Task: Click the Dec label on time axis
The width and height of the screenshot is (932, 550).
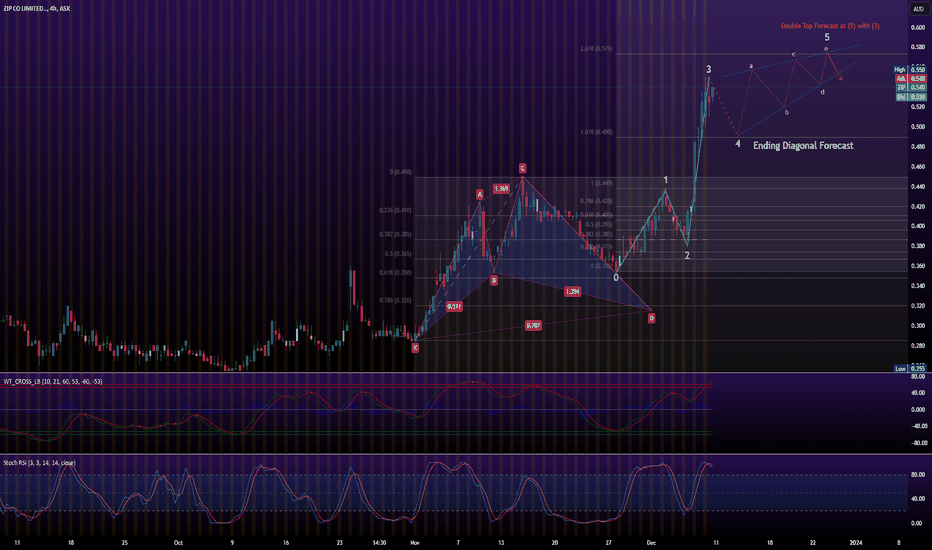Action: [x=651, y=542]
